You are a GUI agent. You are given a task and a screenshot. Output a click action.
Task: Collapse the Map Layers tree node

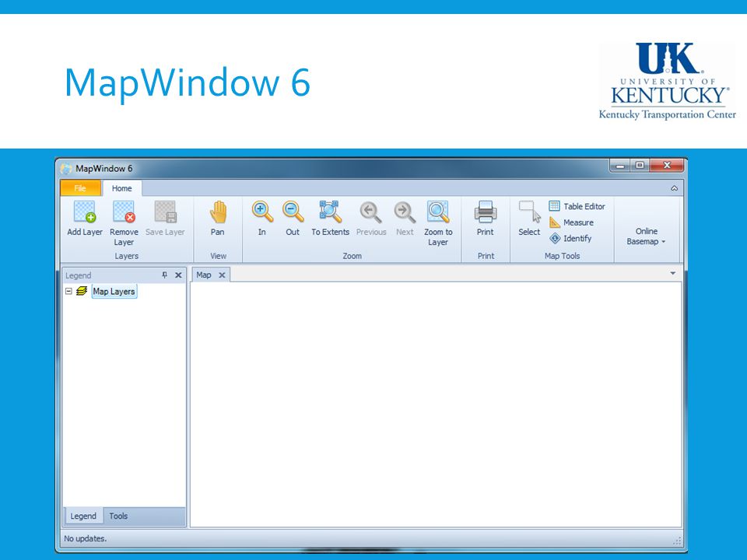pos(68,291)
